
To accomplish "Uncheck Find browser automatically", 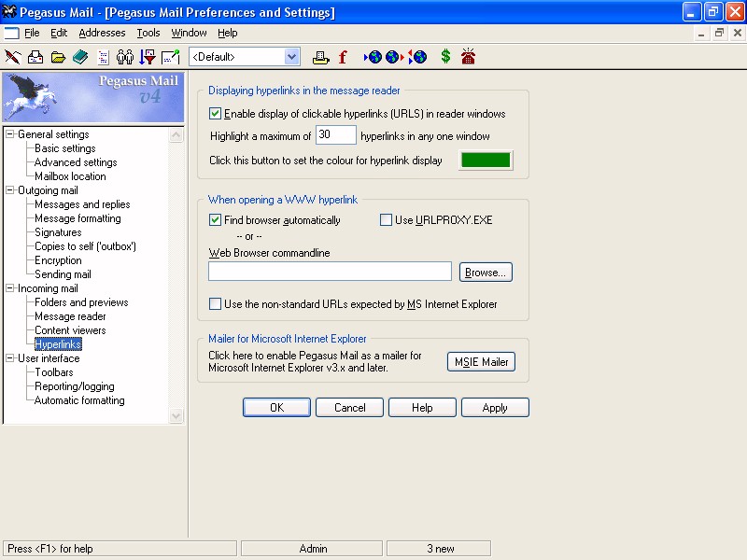I will (x=215, y=220).
